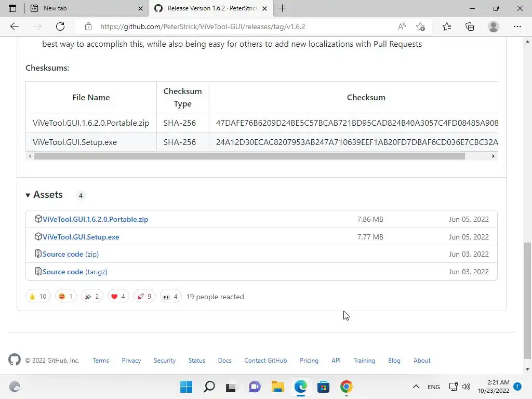Open the Contact GitHub footer link

(x=265, y=361)
